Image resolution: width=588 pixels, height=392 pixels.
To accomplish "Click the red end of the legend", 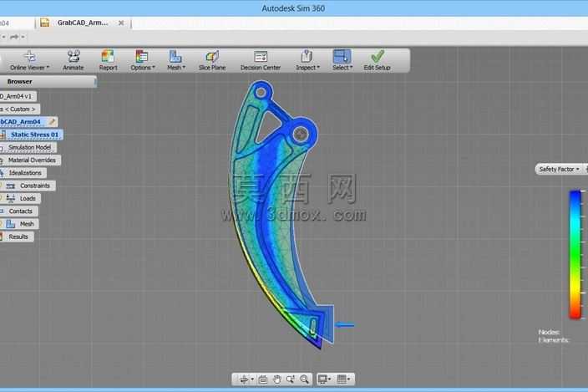I will (575, 314).
